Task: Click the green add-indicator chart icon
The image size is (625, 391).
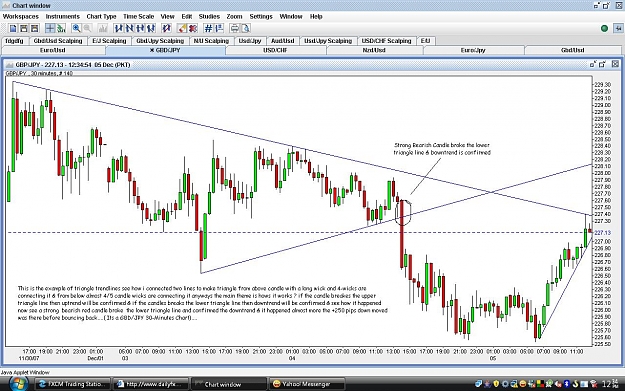Action: pos(61,28)
